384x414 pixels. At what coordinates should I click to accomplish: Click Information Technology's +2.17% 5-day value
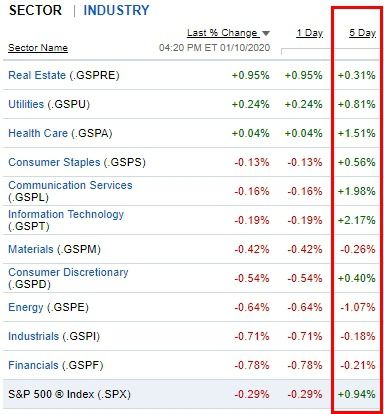pos(356,220)
